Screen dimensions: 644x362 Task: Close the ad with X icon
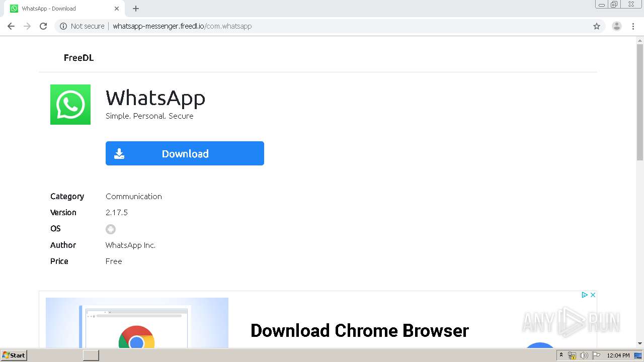pyautogui.click(x=593, y=295)
